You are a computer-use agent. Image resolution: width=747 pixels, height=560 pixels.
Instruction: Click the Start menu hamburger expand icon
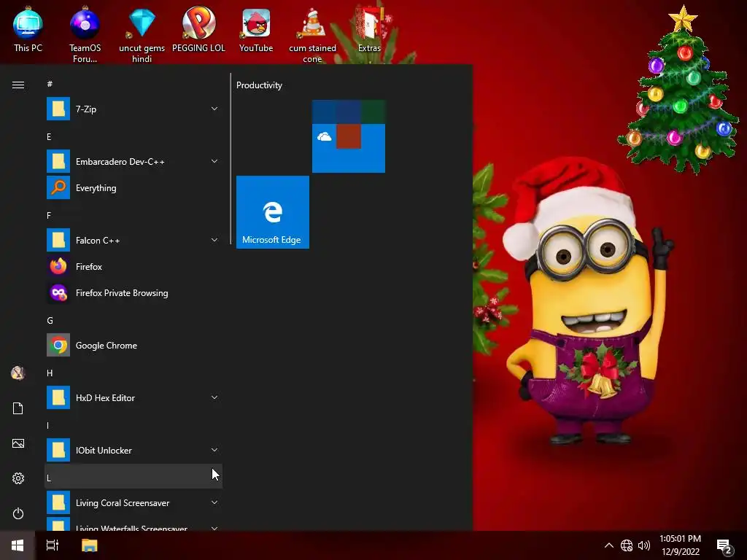[18, 85]
